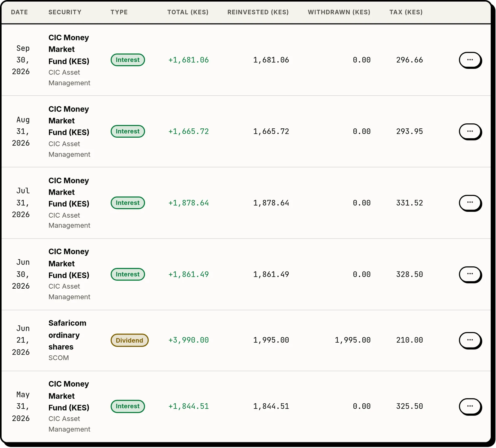Viewport: 496px width, 448px height.
Task: Click withdrawn amount 1,995.00
Action: click(x=353, y=340)
